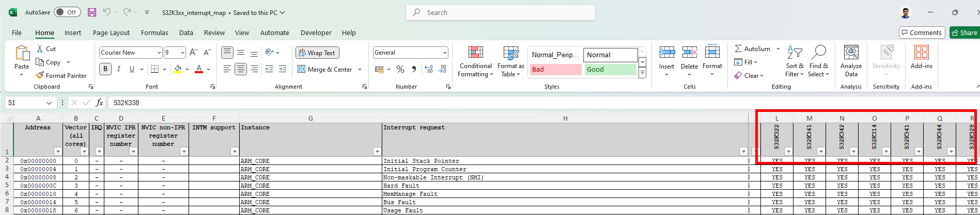Select Bottom Align alignment icon
This screenshot has height=215, width=980.
point(254,53)
